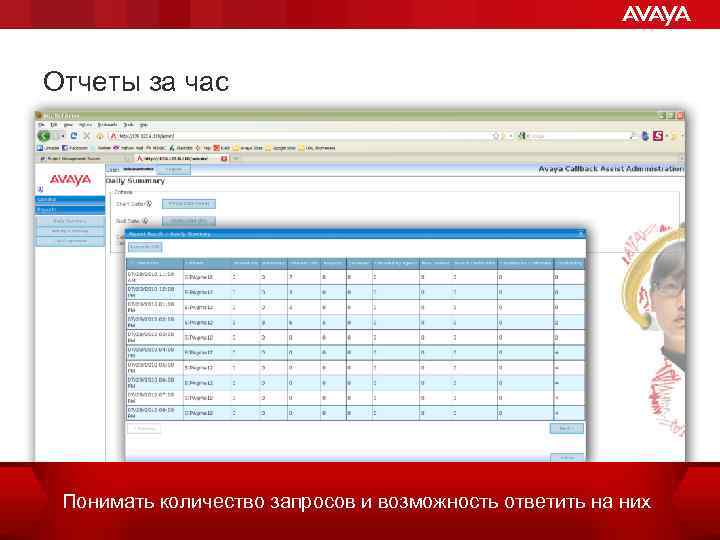Open the Yahoo Mail bookmark
Image resolution: width=720 pixels, height=540 pixels.
pos(129,148)
